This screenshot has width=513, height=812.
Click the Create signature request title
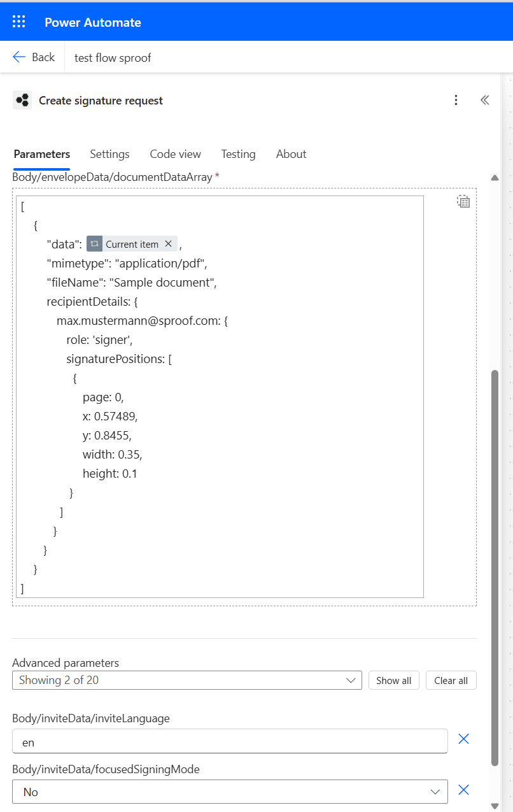click(101, 101)
